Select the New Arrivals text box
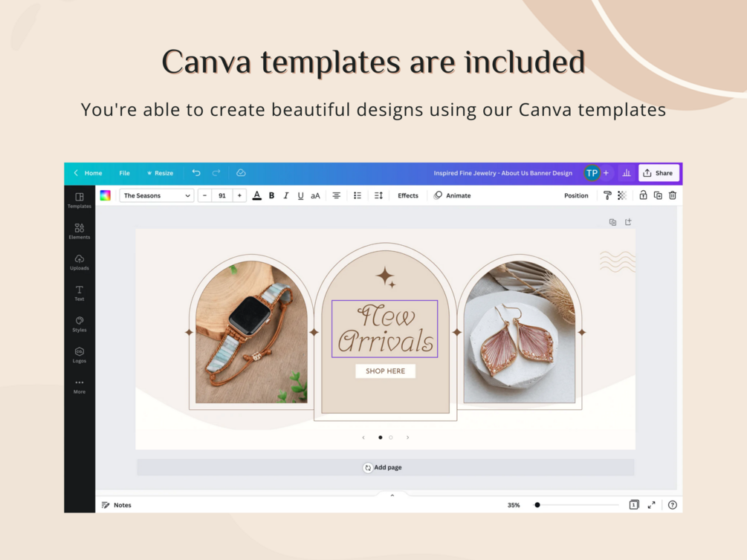Screen dimensions: 747x560 [x=385, y=328]
